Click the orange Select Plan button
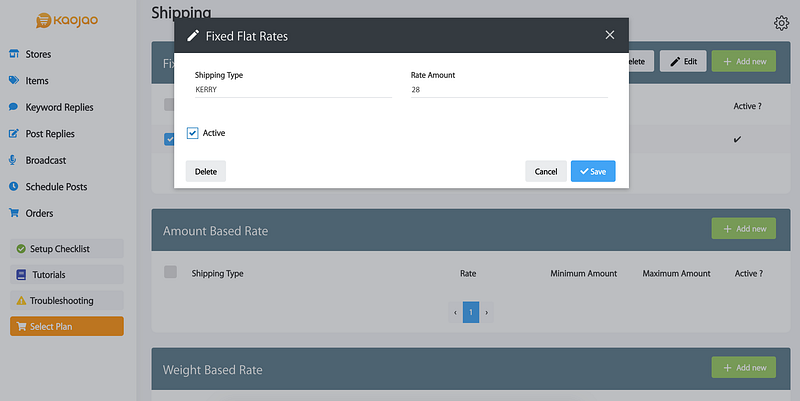This screenshot has height=401, width=800. (x=67, y=326)
